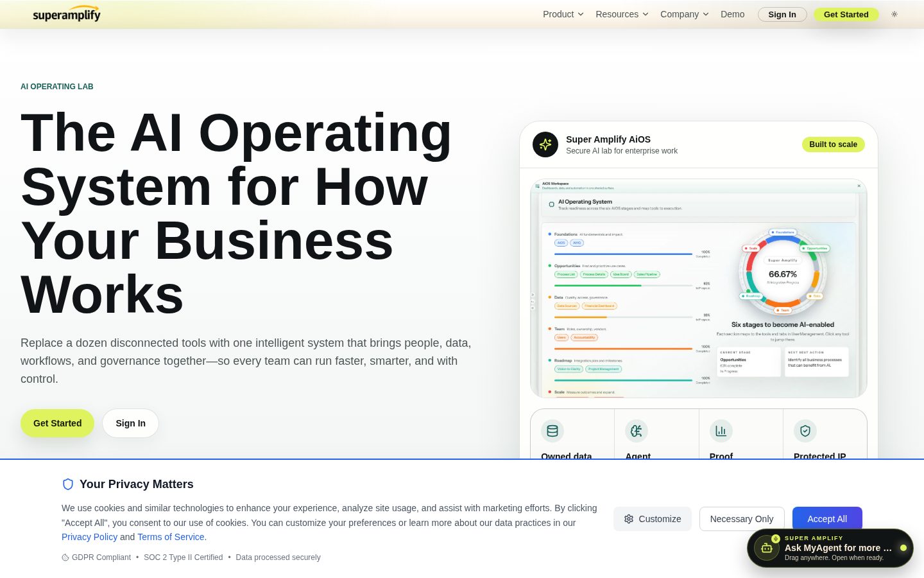Click the 'Six stages to become AI-enabled' heading
The width and height of the screenshot is (924, 578).
click(783, 325)
